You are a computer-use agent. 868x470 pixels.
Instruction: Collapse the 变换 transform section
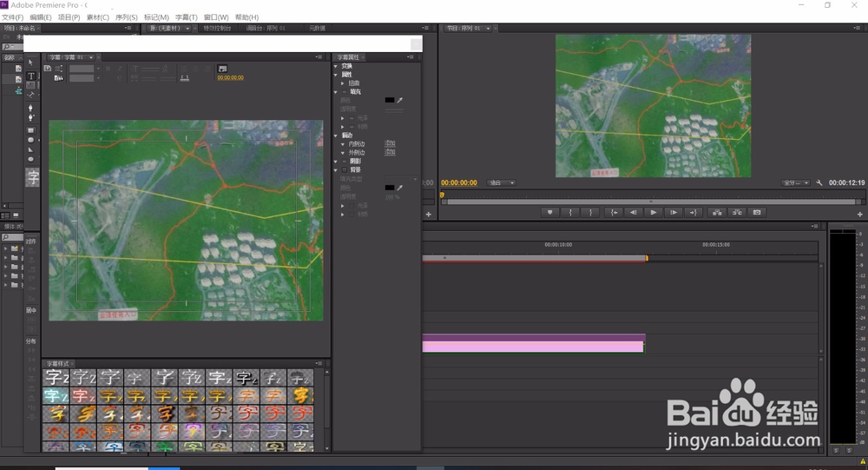tap(335, 66)
